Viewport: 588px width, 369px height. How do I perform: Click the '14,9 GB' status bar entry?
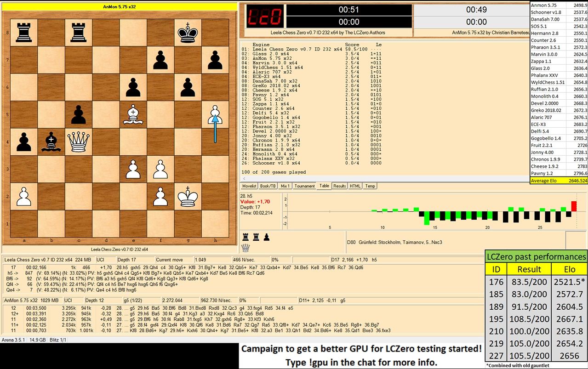[x=38, y=340]
